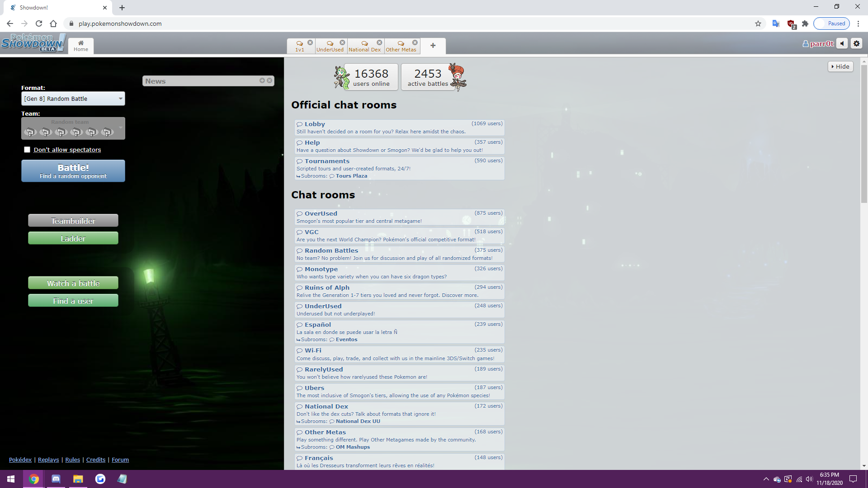Join the Lobby chat room

(400, 127)
